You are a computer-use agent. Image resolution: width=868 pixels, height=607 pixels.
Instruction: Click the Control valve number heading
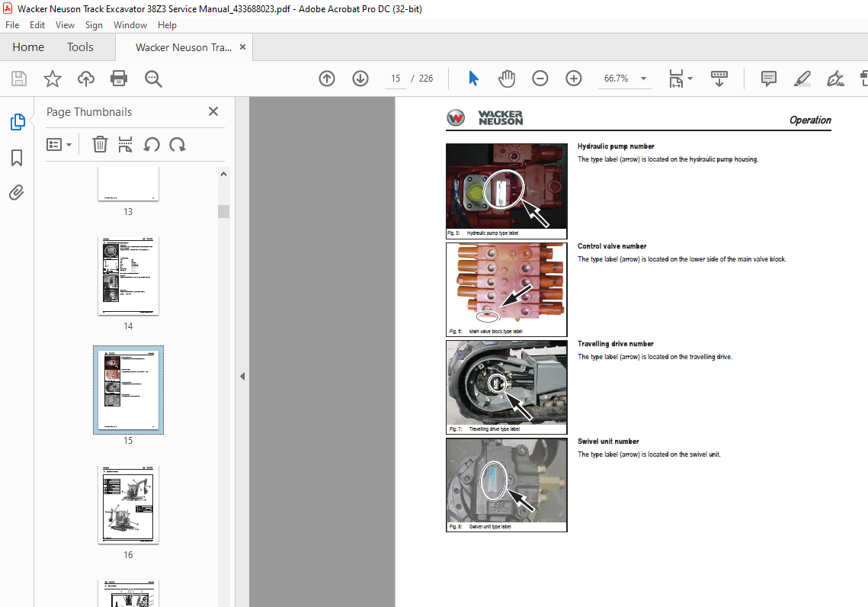click(x=612, y=246)
